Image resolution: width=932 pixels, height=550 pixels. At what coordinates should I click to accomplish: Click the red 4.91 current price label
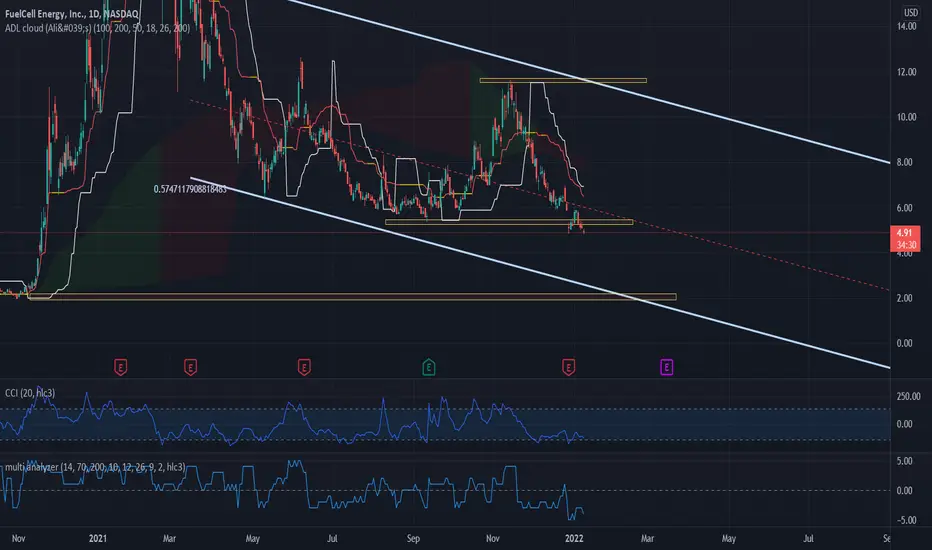pos(905,238)
